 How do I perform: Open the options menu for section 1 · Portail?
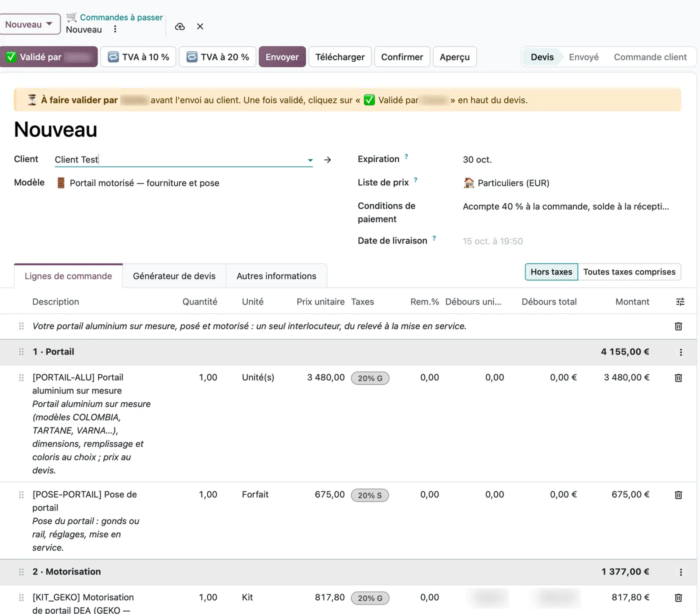680,352
